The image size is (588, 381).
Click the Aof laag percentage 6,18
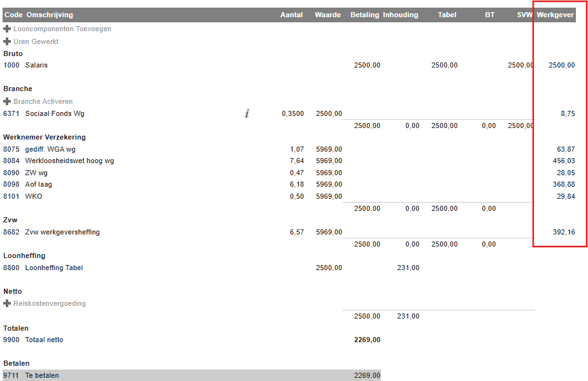(x=296, y=184)
